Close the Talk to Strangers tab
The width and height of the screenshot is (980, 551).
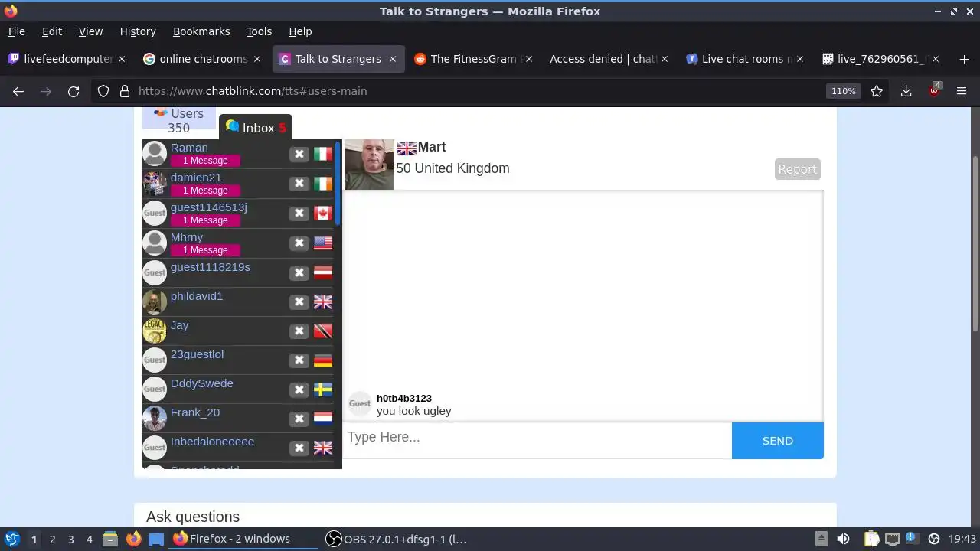(x=393, y=59)
